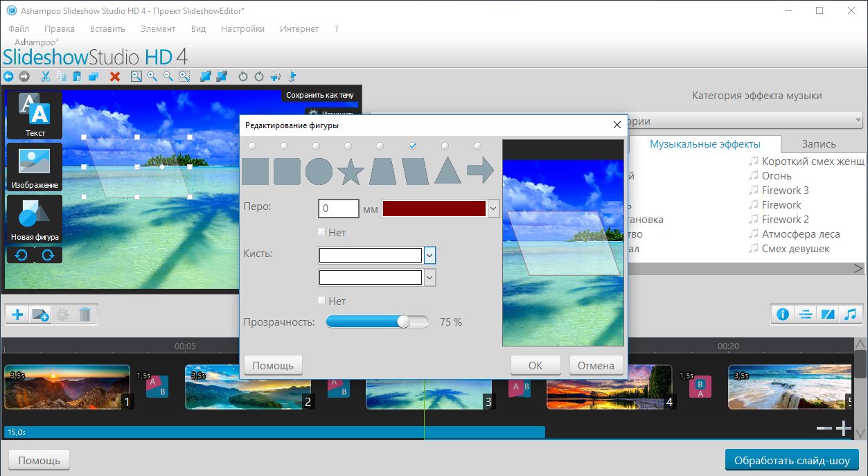Click the Обработать слайд-шоу button

792,460
